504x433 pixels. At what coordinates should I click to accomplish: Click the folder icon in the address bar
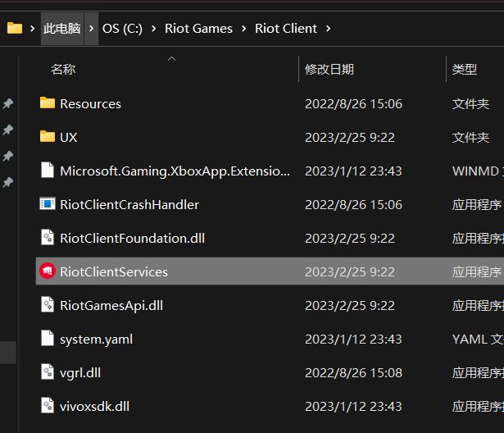click(x=15, y=29)
